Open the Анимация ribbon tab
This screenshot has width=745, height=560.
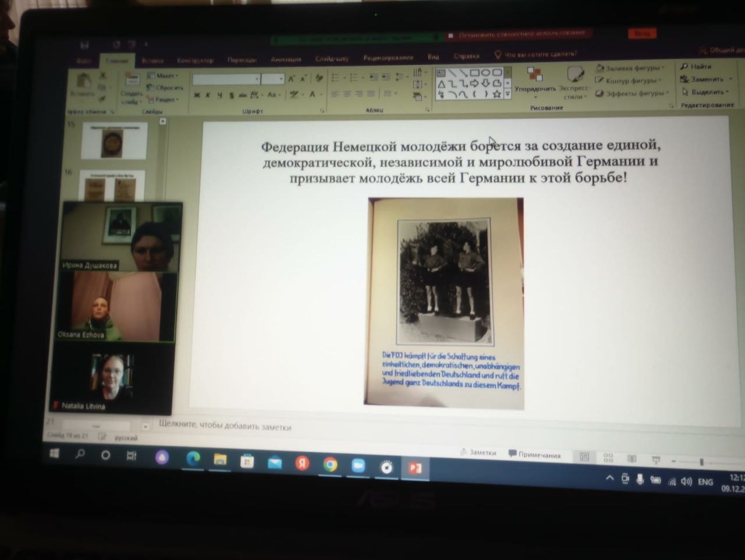[x=286, y=59]
